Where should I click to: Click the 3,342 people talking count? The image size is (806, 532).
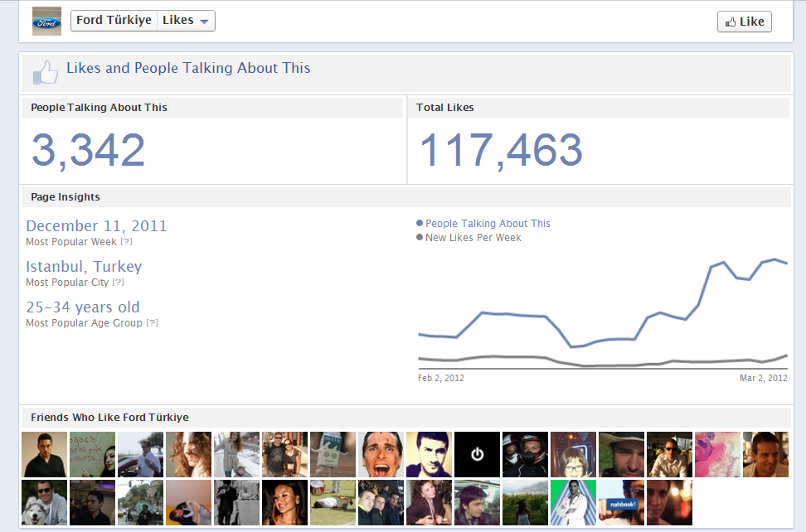(x=89, y=150)
